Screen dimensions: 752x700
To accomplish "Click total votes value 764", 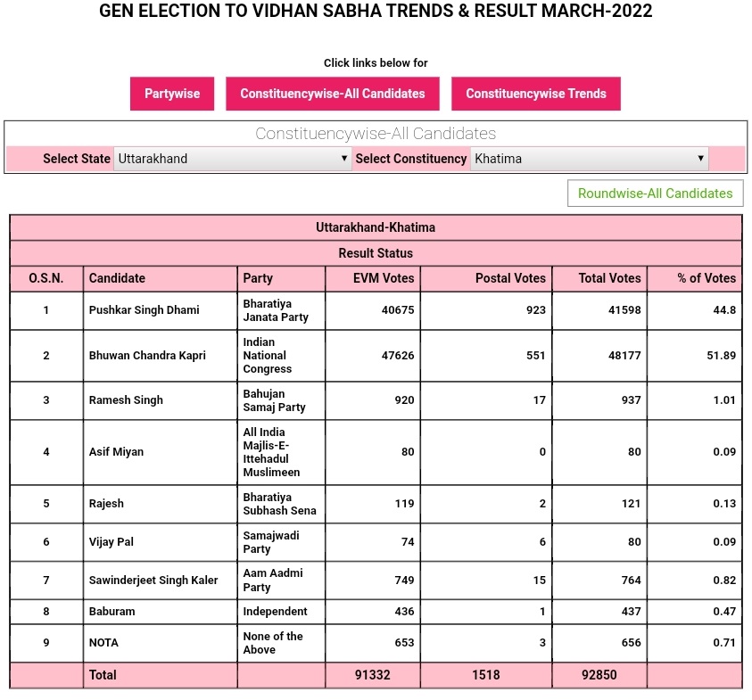I will 632,581.
